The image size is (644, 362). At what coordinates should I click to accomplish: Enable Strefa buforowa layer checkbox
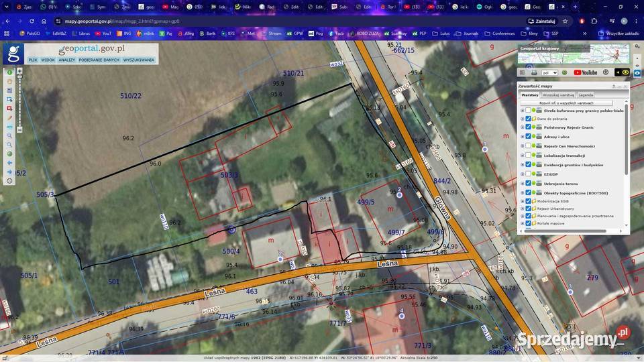click(x=528, y=111)
